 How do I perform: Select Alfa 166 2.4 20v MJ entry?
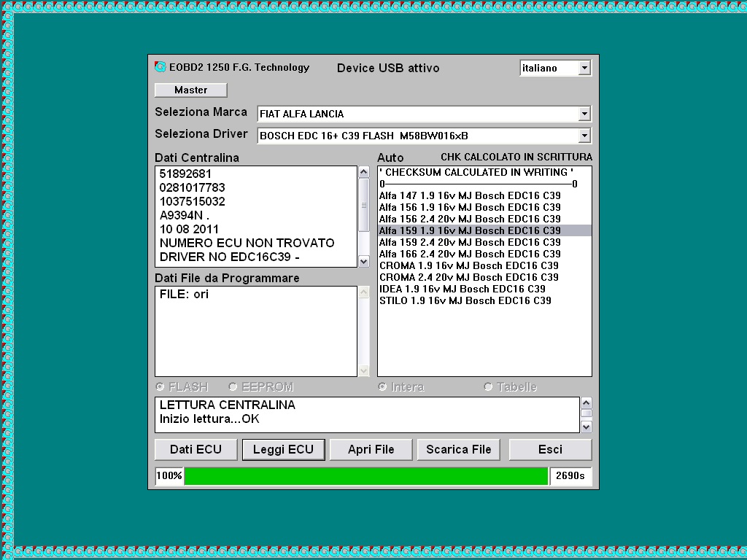pos(484,254)
